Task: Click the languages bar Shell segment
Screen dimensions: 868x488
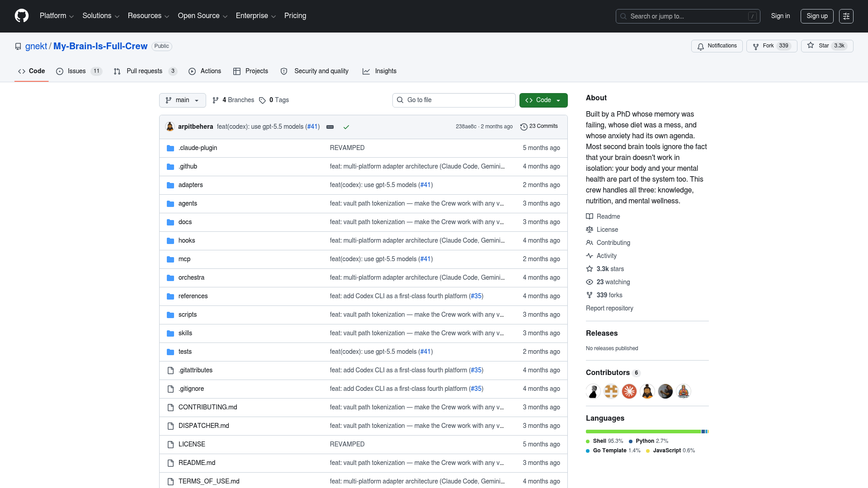Action: (643, 432)
